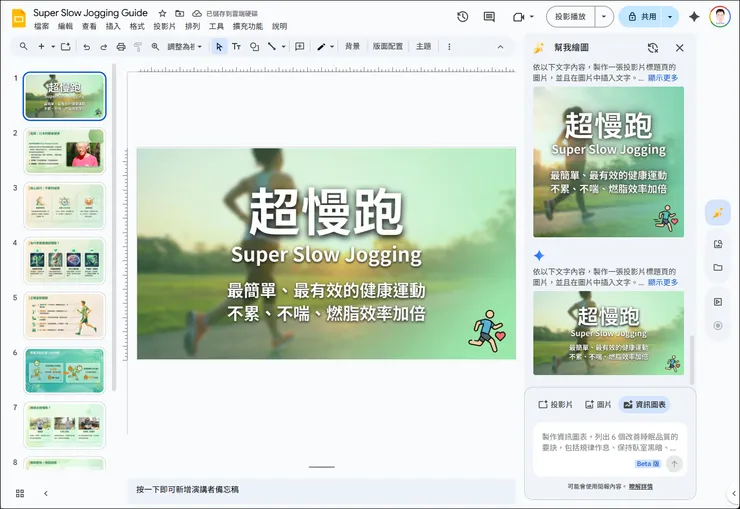Collapse the slide filmstrip panel arrow
This screenshot has width=740, height=509.
46,493
